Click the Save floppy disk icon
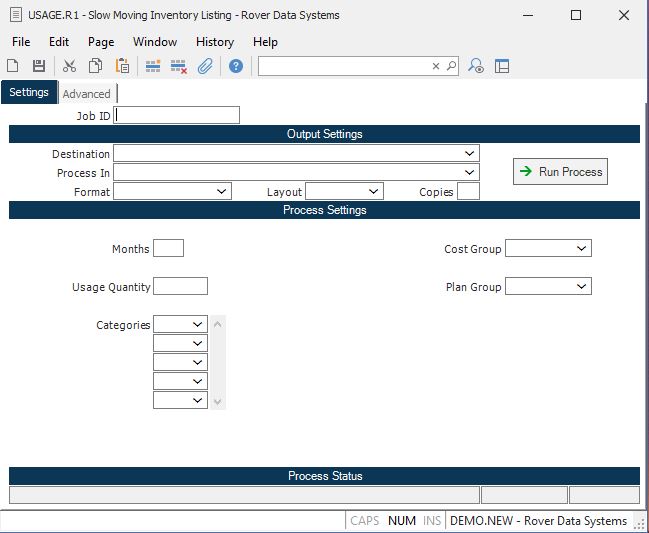Viewport: 649px width, 533px height. (39, 66)
